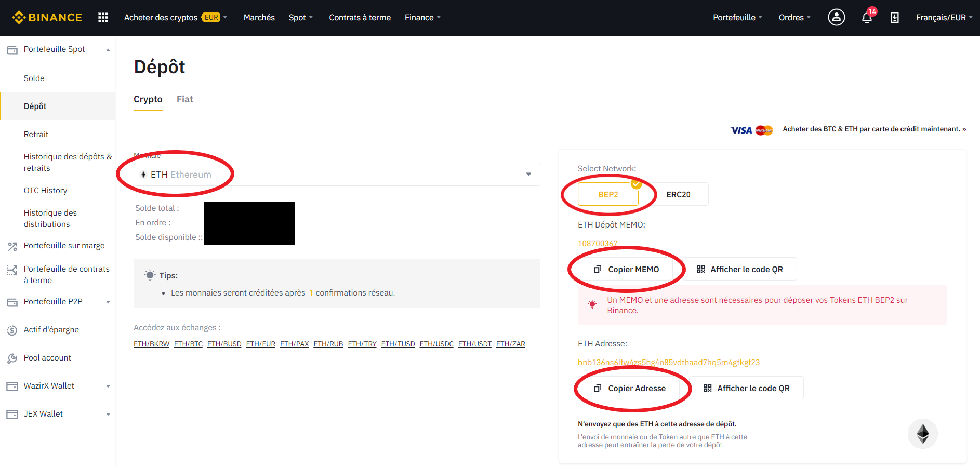The image size is (980, 467).
Task: Open the Marchés menu item
Action: pyautogui.click(x=259, y=18)
